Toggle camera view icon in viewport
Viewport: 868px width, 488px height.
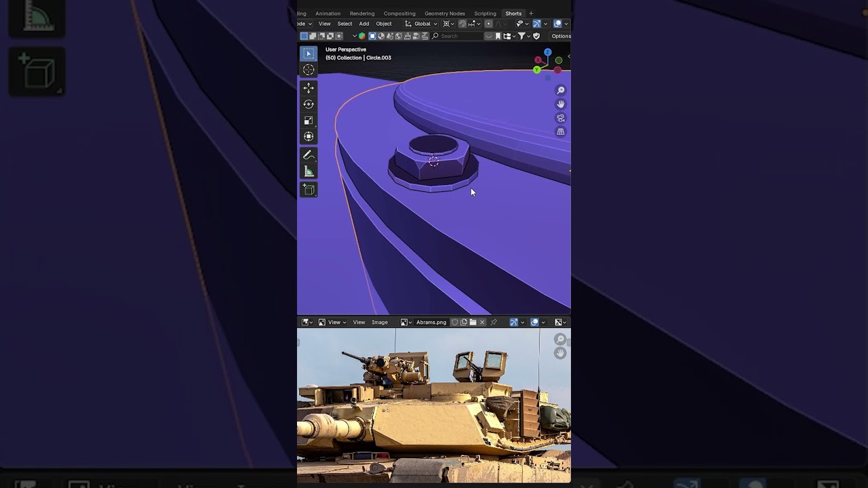(x=561, y=118)
